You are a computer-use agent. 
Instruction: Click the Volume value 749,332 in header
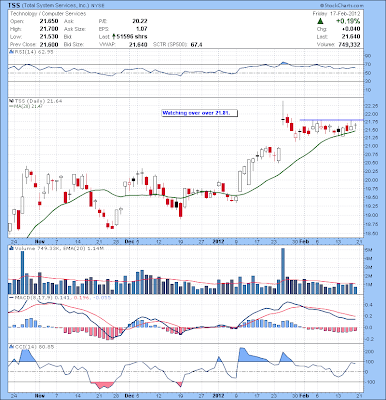coord(349,44)
